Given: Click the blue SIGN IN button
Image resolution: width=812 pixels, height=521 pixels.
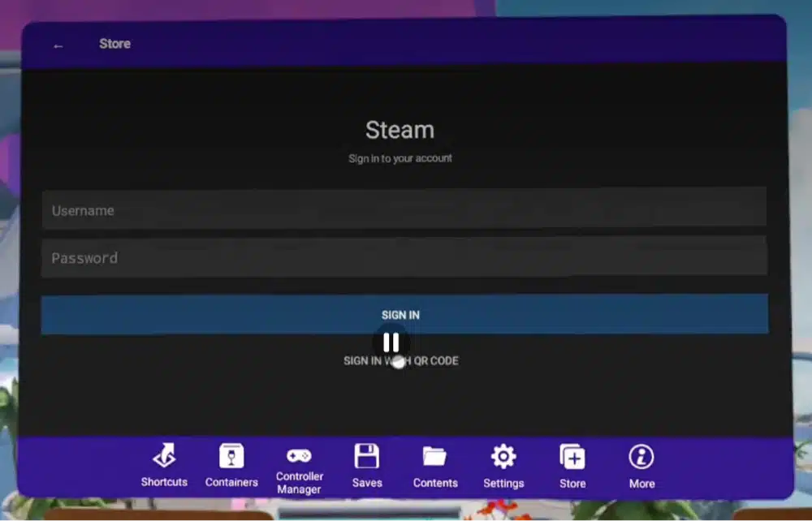Looking at the screenshot, I should [404, 314].
